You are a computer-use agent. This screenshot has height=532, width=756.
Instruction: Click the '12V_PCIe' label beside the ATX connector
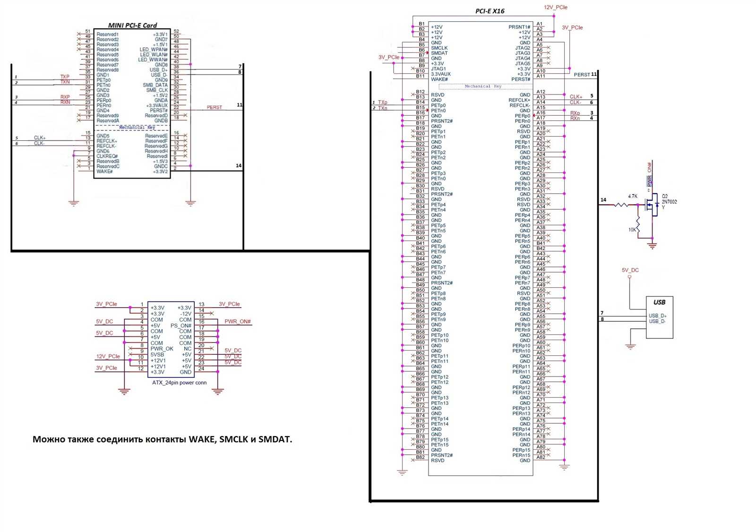108,357
